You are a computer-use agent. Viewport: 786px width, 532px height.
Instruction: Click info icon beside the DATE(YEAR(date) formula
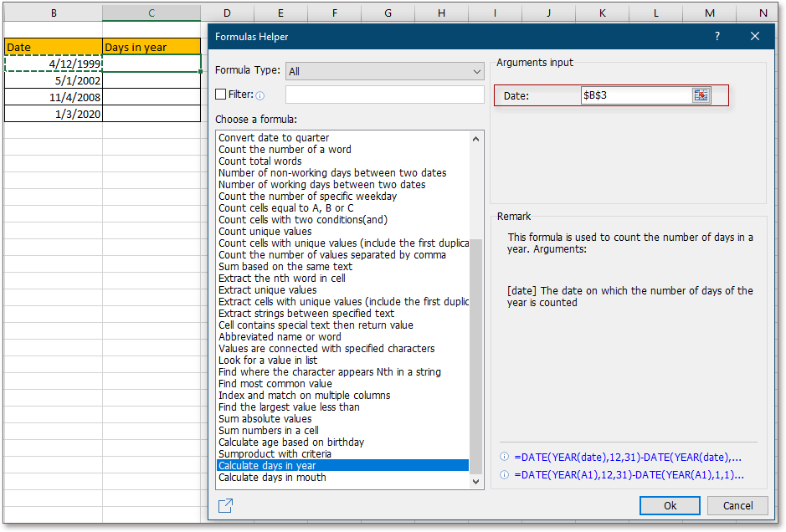[x=504, y=457]
